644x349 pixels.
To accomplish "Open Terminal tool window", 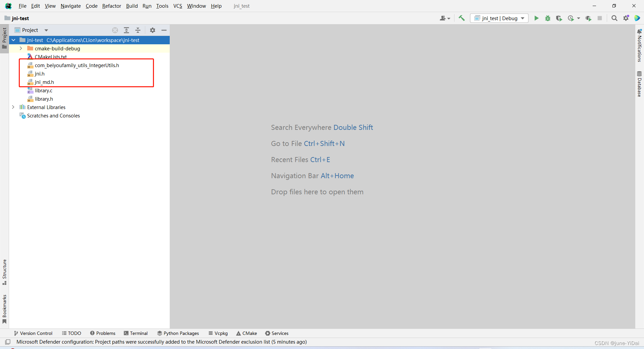I will click(x=136, y=333).
